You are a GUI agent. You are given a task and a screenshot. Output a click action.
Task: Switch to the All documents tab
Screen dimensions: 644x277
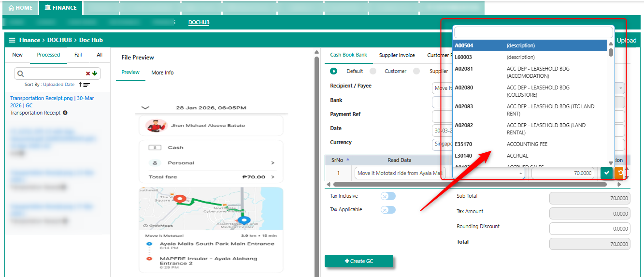(100, 55)
